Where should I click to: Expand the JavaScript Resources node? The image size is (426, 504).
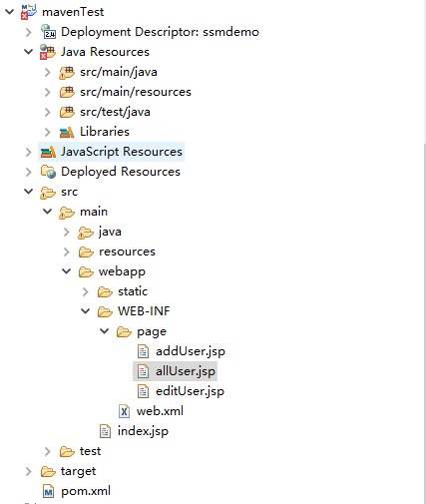pyautogui.click(x=29, y=152)
